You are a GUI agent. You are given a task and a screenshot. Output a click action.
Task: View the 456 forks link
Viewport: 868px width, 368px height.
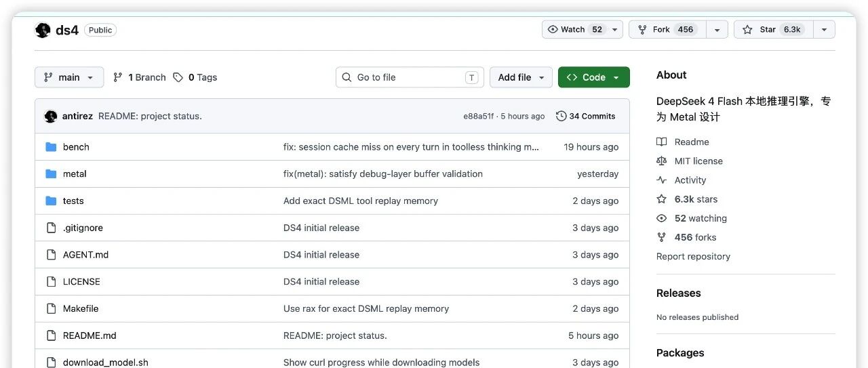point(695,237)
